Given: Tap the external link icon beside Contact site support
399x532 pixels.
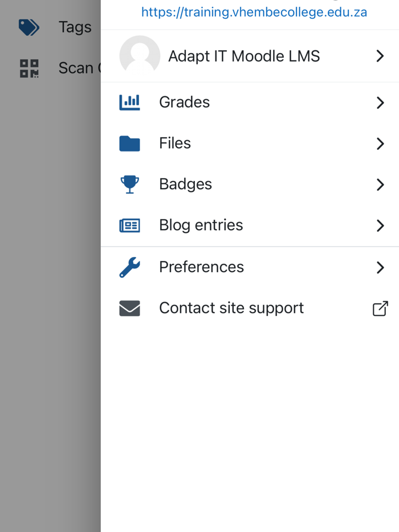Looking at the screenshot, I should (x=380, y=308).
